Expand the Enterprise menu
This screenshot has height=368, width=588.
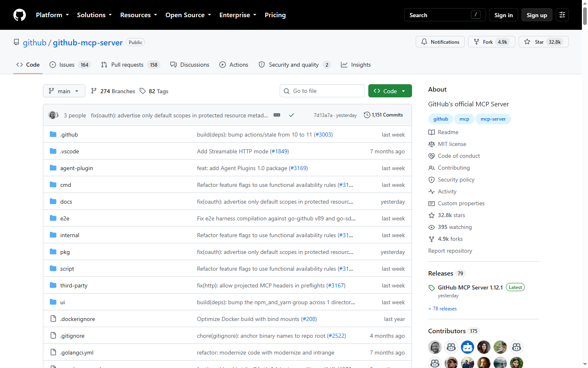click(x=238, y=15)
